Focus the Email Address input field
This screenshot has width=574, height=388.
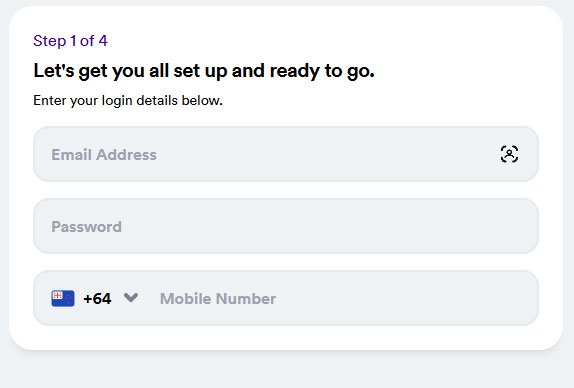[x=286, y=154]
